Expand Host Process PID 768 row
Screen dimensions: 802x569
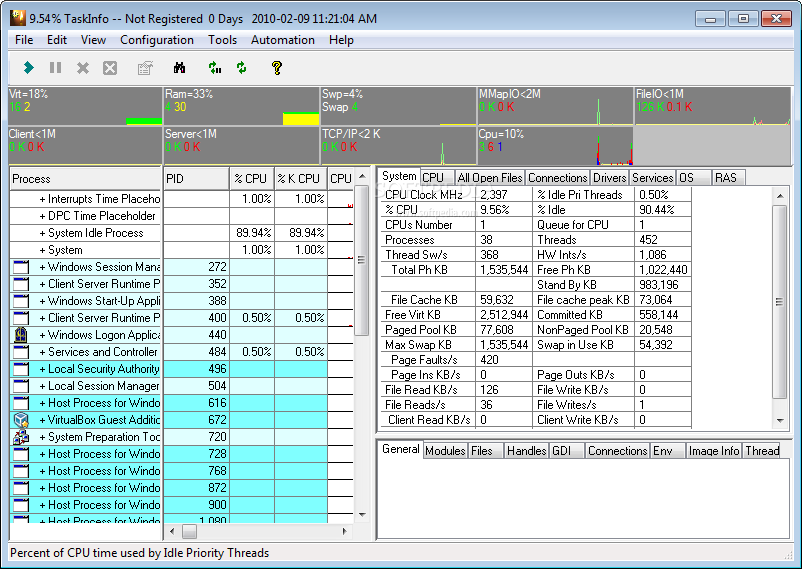tap(42, 471)
